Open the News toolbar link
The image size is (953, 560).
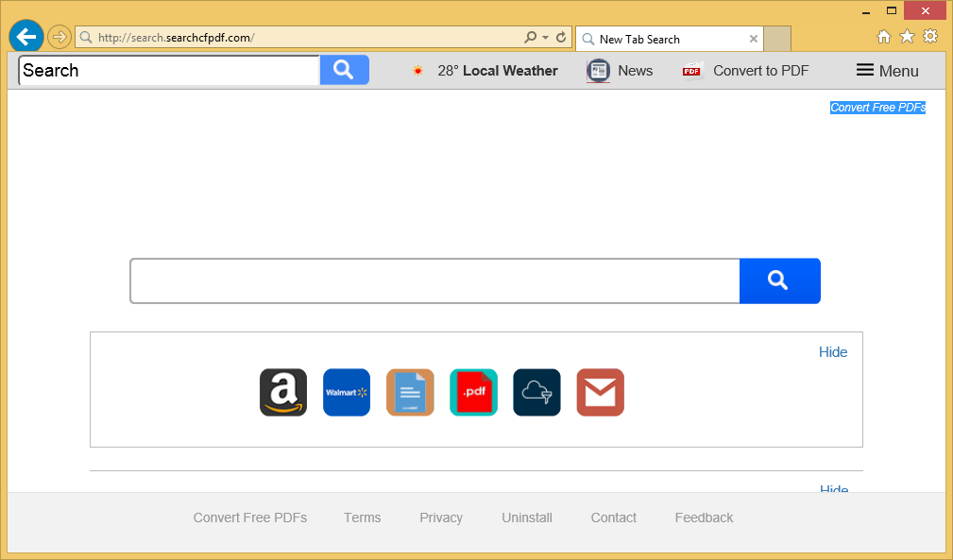coord(635,71)
